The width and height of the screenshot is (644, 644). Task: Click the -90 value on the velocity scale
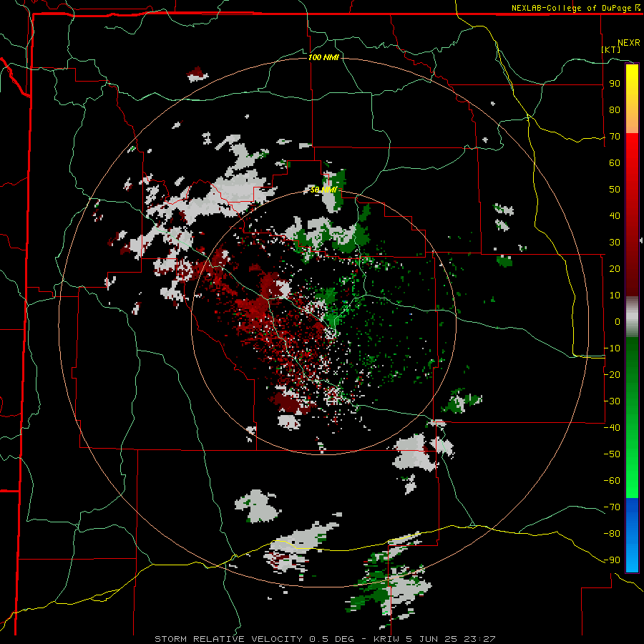coord(612,560)
